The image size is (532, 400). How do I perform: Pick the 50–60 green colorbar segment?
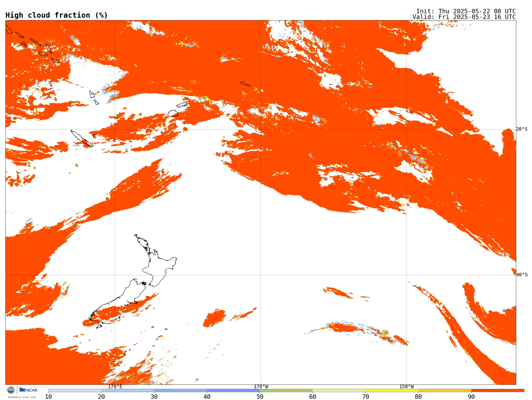click(x=286, y=391)
